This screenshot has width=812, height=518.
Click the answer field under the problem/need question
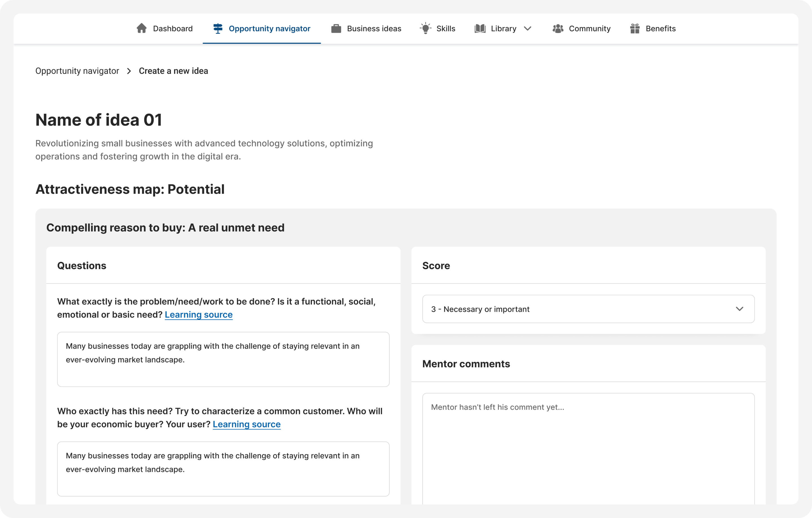(223, 359)
